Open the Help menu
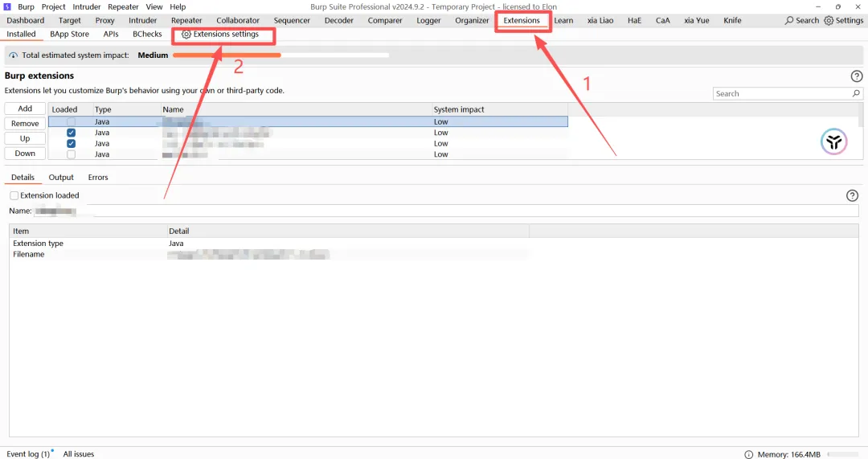The image size is (868, 459). click(178, 6)
